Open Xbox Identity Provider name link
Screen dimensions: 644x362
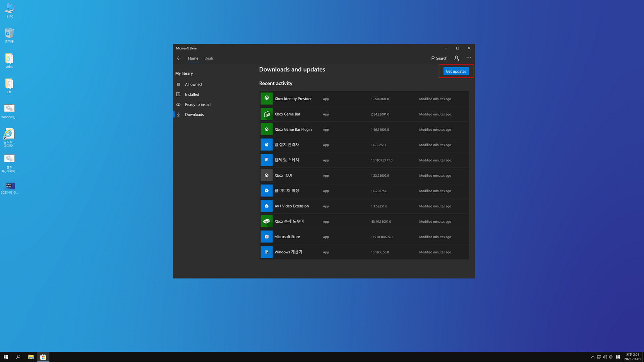tap(293, 99)
